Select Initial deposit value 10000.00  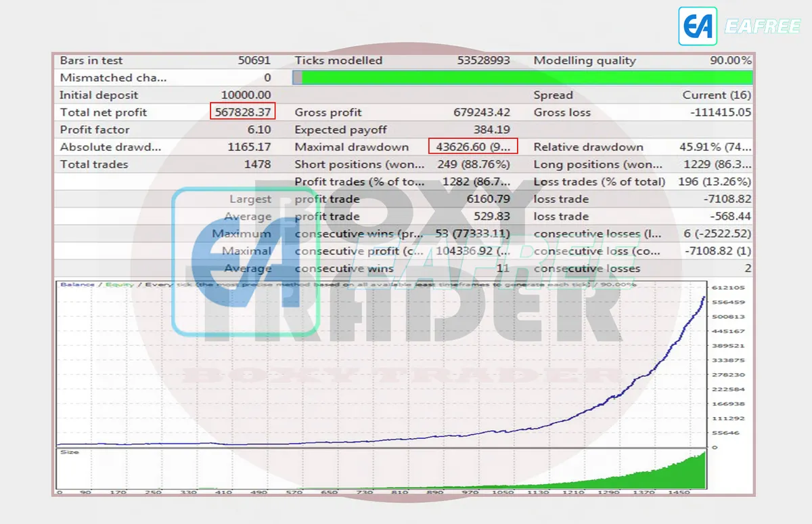pyautogui.click(x=246, y=95)
